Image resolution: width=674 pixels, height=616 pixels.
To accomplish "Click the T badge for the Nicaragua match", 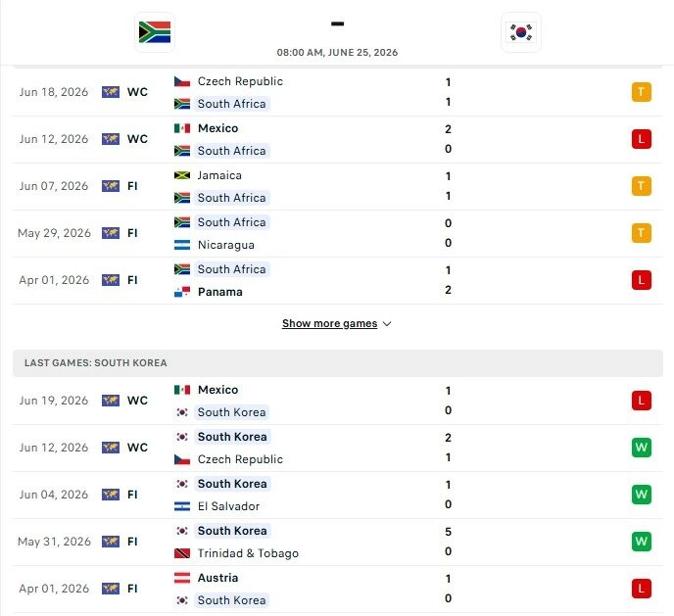I will coord(642,233).
